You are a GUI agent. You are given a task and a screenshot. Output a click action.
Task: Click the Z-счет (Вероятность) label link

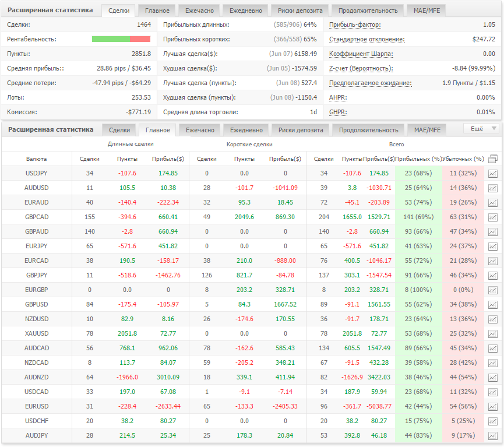coord(361,69)
